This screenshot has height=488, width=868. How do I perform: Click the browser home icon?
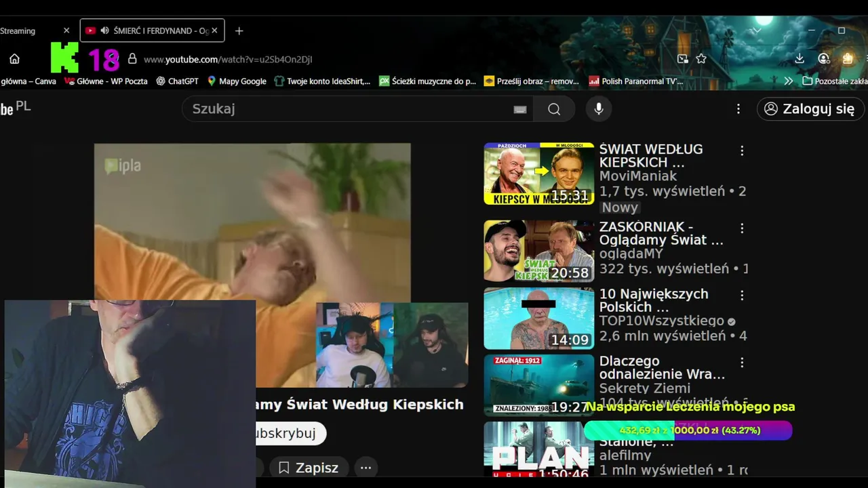pyautogui.click(x=14, y=59)
